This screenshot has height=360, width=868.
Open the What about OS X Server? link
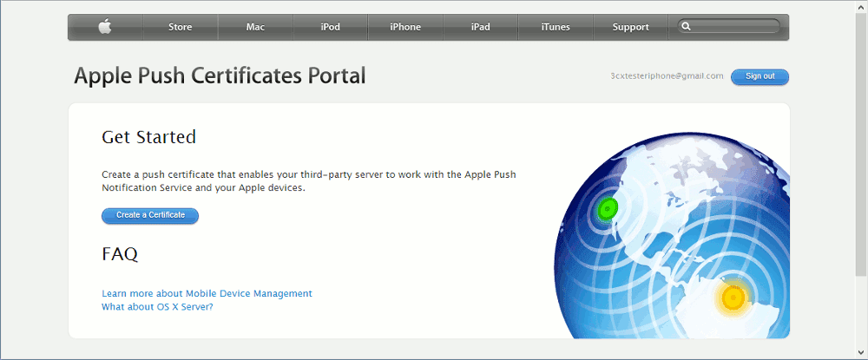tap(157, 307)
